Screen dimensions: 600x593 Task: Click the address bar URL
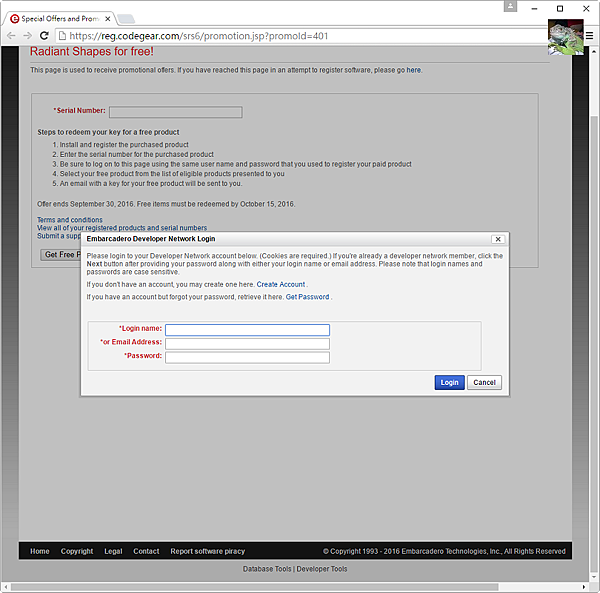(x=199, y=36)
